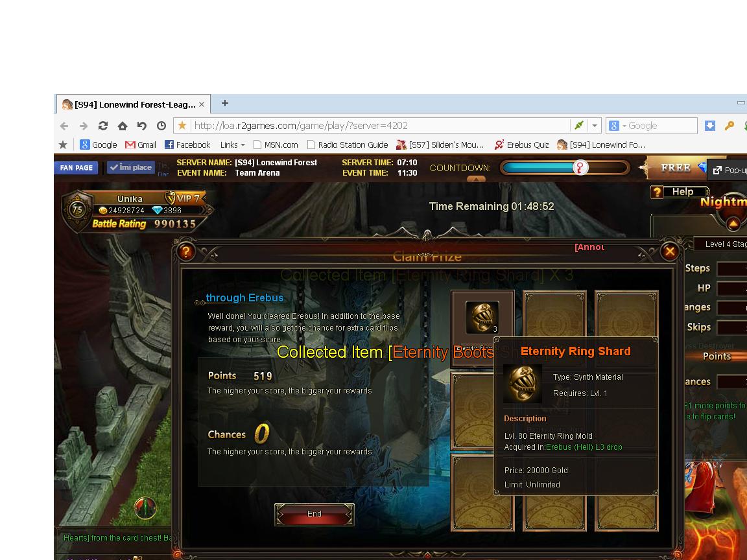Image resolution: width=747 pixels, height=560 pixels.
Task: Click the bookmark star in address bar
Action: coord(182,126)
